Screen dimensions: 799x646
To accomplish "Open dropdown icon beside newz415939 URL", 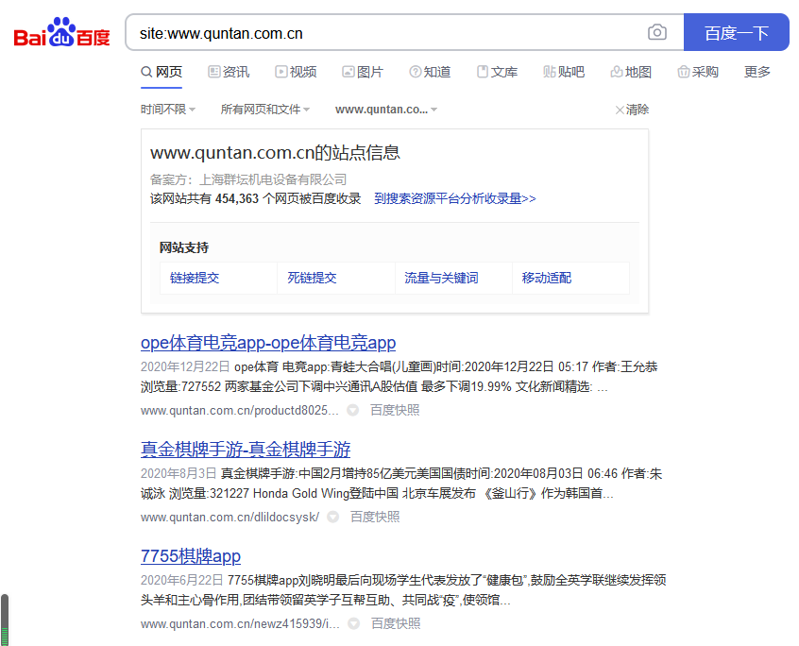I will (x=354, y=623).
